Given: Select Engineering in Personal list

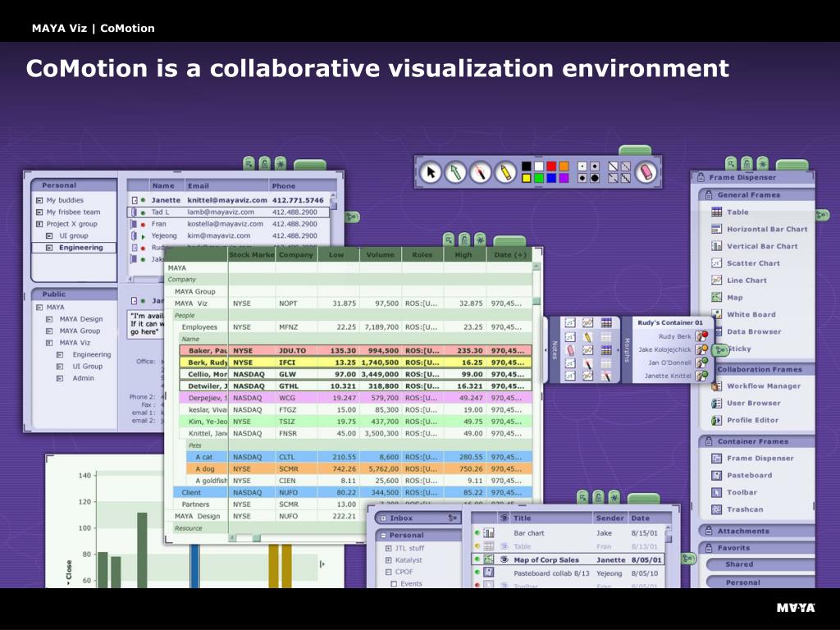Looking at the screenshot, I should click(74, 248).
